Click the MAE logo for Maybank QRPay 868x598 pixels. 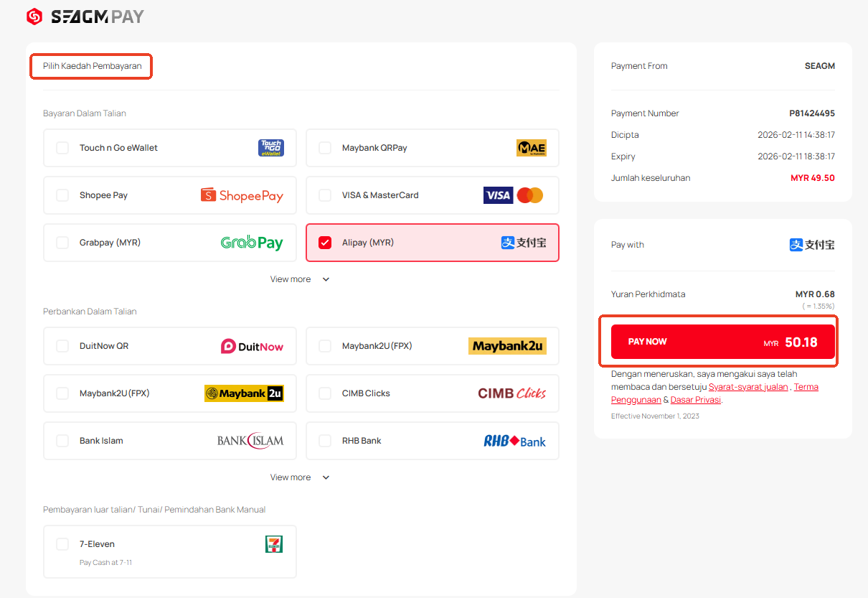point(531,148)
